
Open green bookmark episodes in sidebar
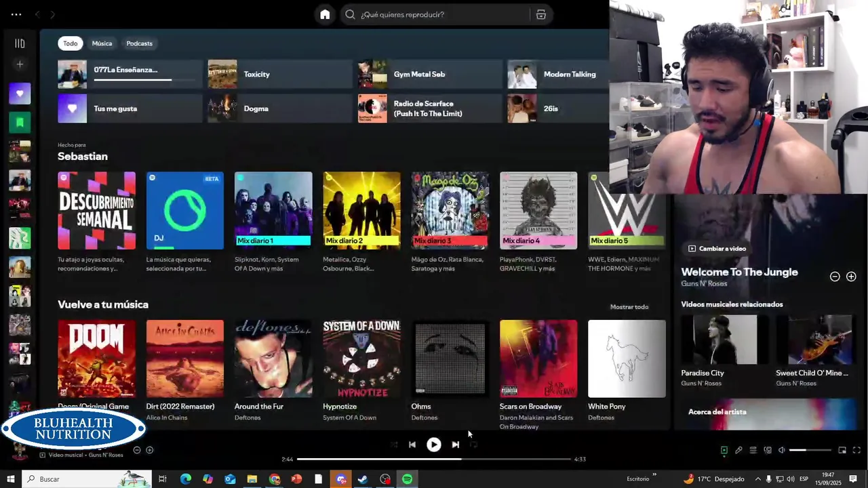(20, 123)
